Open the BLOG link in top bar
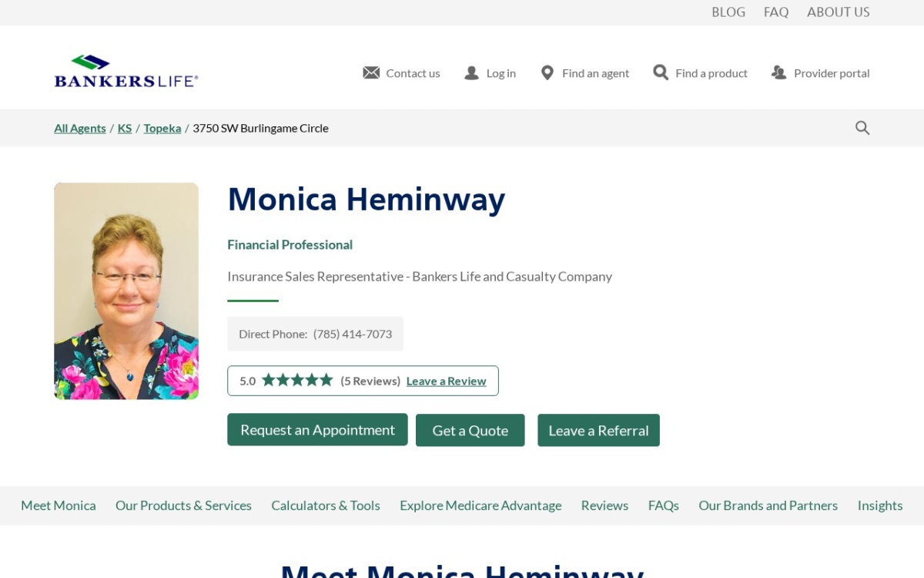Image resolution: width=924 pixels, height=578 pixels. [x=728, y=12]
